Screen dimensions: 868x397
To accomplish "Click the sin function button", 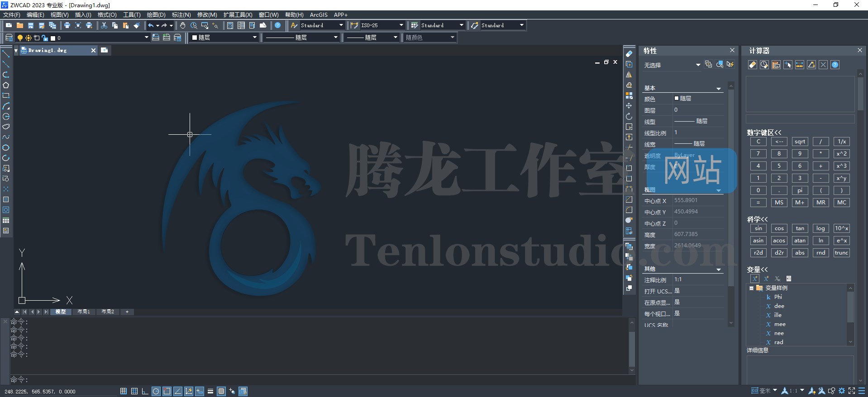I will (758, 228).
